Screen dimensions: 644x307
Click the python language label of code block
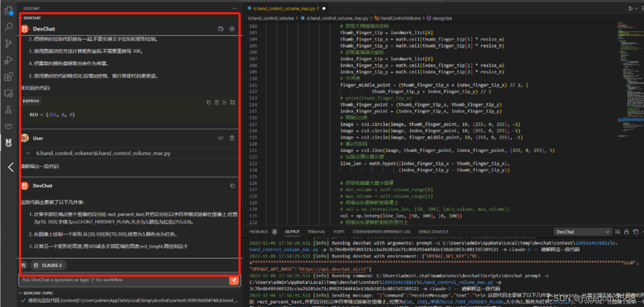point(31,101)
